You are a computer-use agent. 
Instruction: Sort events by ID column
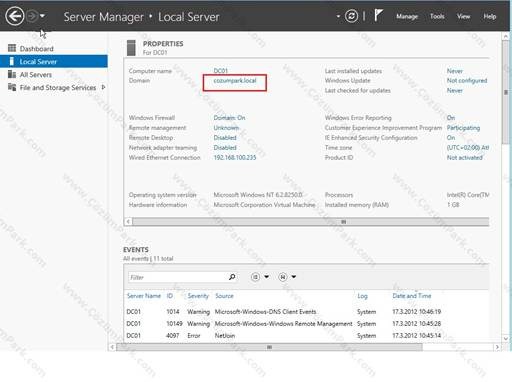click(x=170, y=296)
